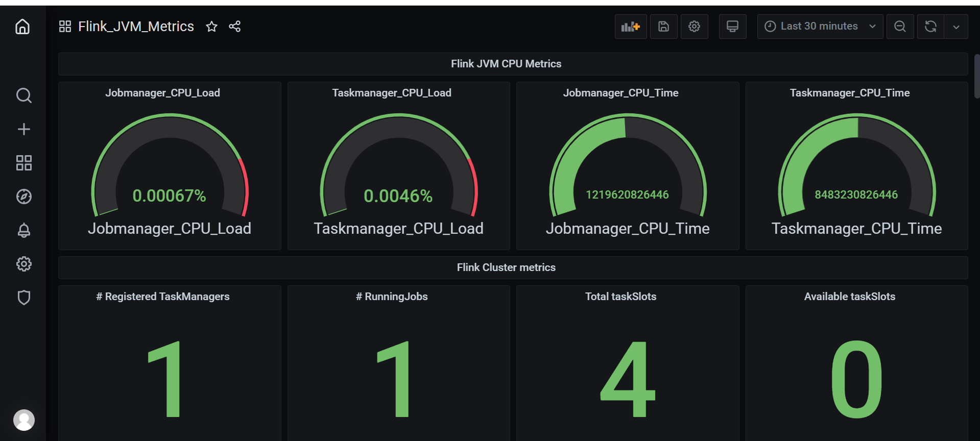Refresh the dashboard
Image resolution: width=980 pixels, height=441 pixels.
click(x=930, y=27)
